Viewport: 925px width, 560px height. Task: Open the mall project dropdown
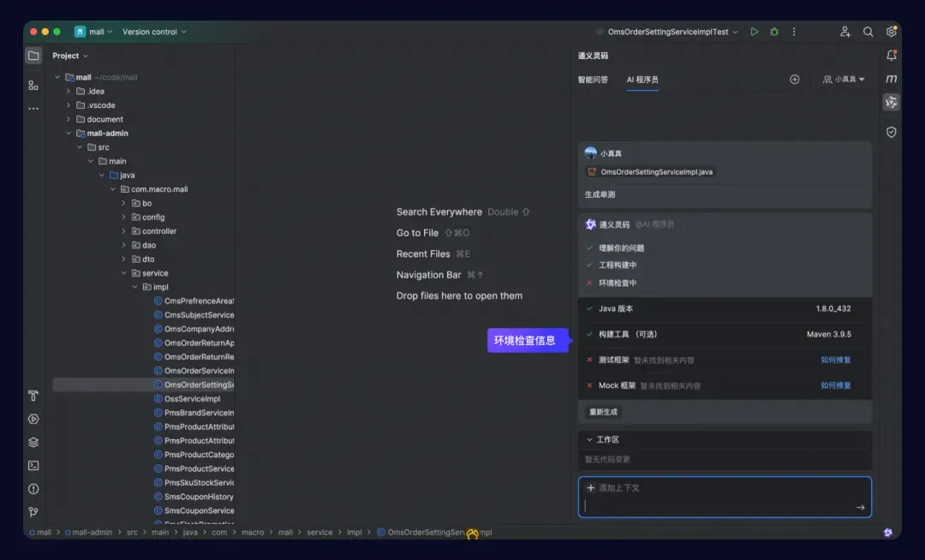point(94,32)
